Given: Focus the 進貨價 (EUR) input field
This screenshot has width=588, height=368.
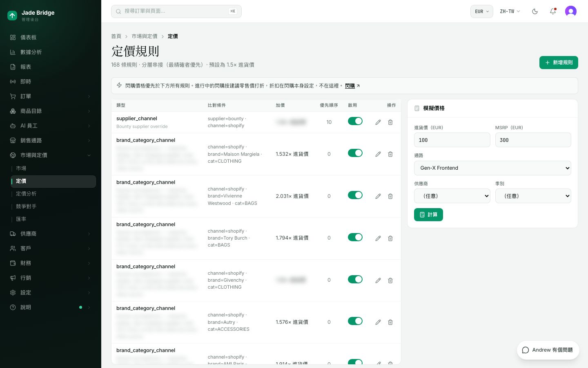Looking at the screenshot, I should coord(452,140).
